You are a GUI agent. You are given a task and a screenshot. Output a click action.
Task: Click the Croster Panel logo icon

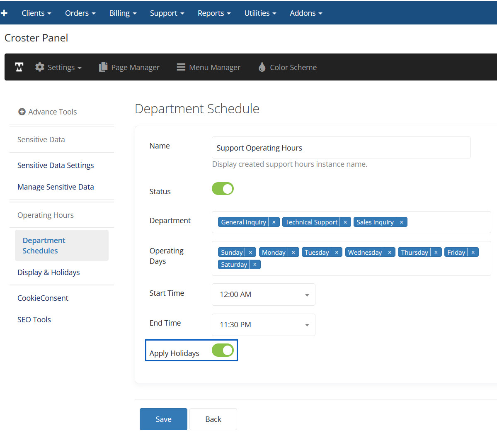[x=19, y=67]
